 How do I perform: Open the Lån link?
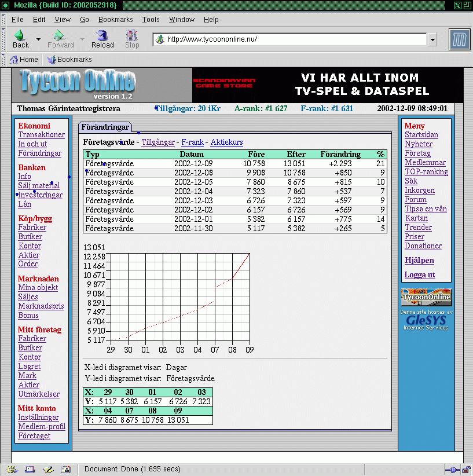tap(24, 204)
